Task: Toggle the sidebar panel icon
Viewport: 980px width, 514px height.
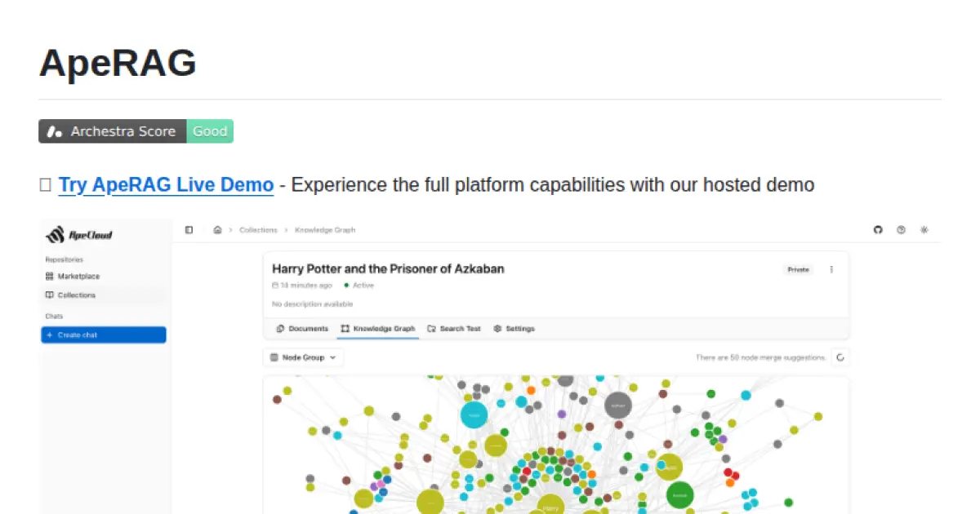Action: click(189, 230)
